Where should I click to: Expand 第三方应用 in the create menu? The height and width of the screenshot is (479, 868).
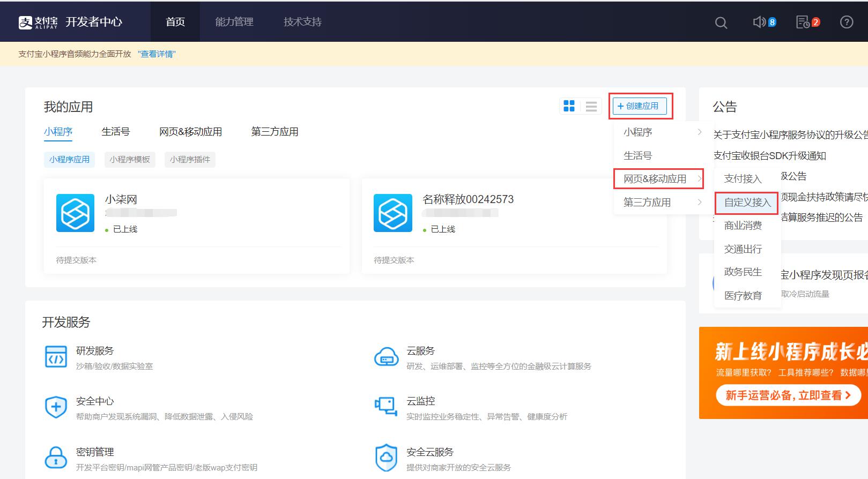pos(663,203)
